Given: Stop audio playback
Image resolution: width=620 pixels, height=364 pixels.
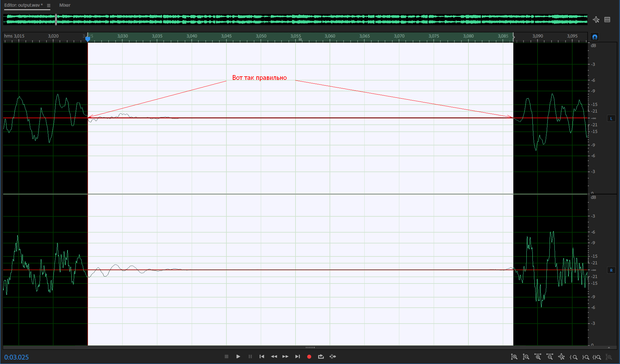Looking at the screenshot, I should 226,357.
